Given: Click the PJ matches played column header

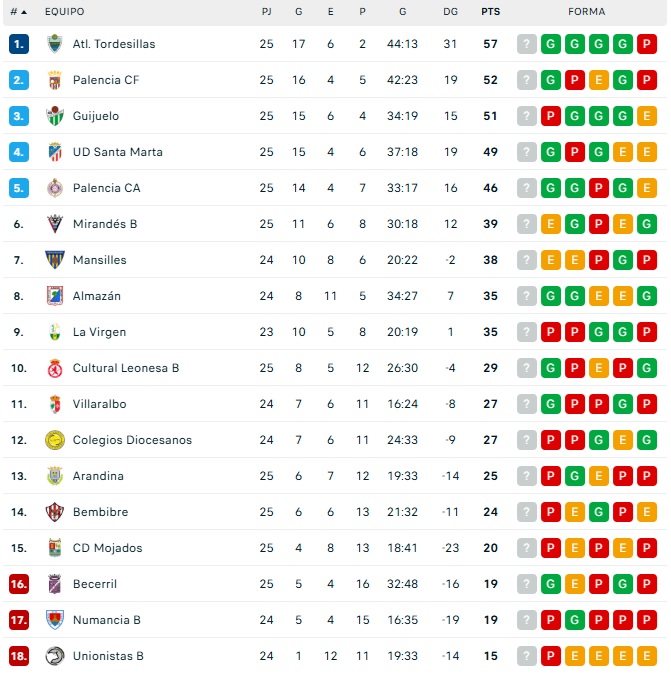Looking at the screenshot, I should pyautogui.click(x=266, y=12).
